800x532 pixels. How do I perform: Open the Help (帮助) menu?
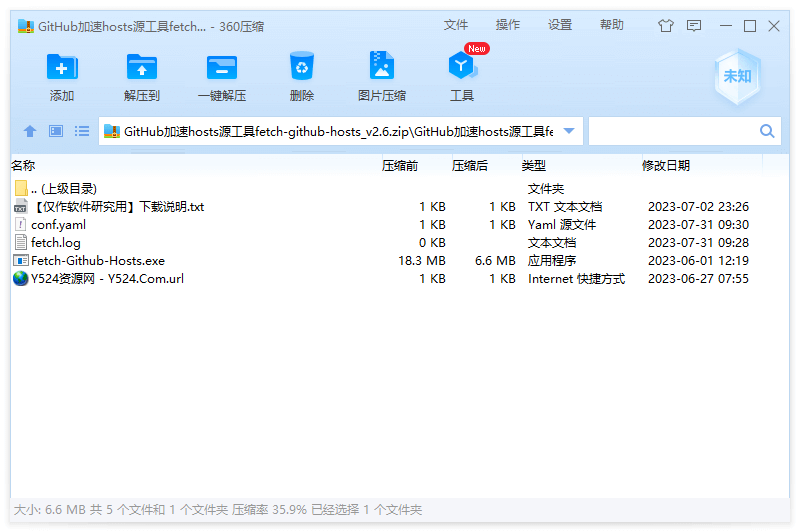(612, 24)
